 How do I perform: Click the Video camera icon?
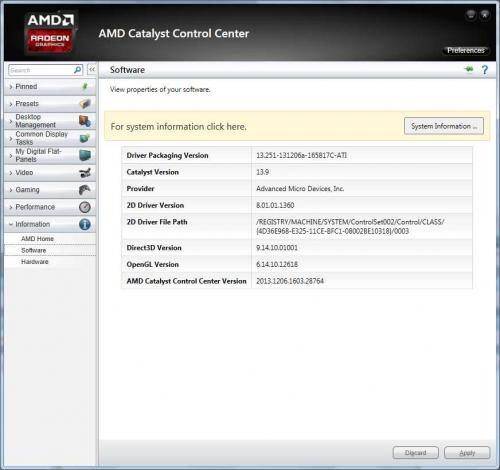point(85,173)
